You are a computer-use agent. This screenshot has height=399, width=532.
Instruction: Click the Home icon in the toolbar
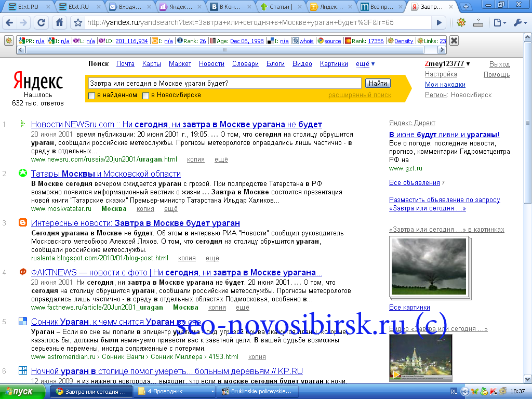click(x=59, y=23)
